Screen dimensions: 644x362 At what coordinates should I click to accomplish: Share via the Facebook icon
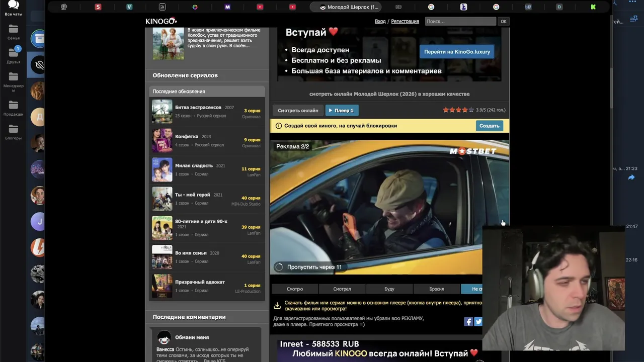(468, 322)
